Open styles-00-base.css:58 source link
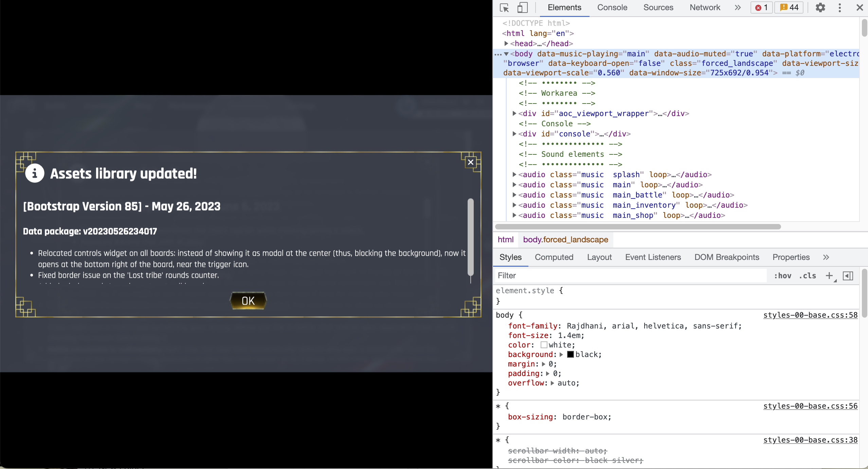Image resolution: width=868 pixels, height=469 pixels. click(x=810, y=315)
